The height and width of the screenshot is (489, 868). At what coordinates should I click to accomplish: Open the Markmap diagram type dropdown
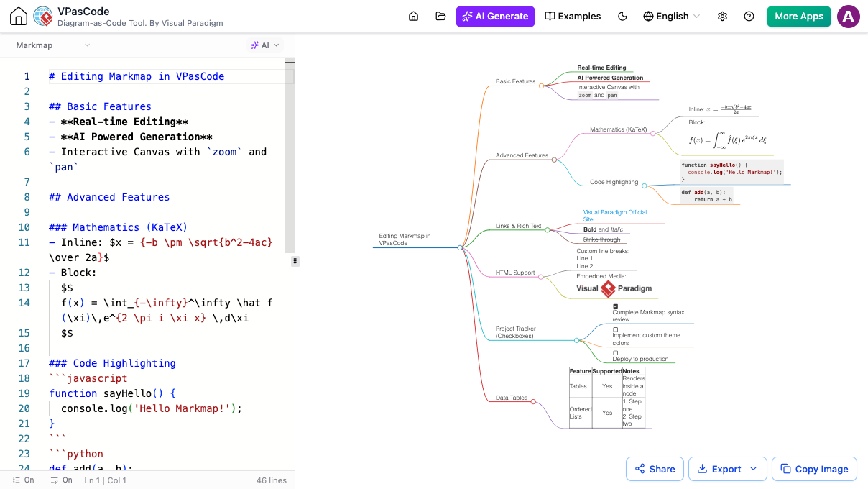pos(53,45)
